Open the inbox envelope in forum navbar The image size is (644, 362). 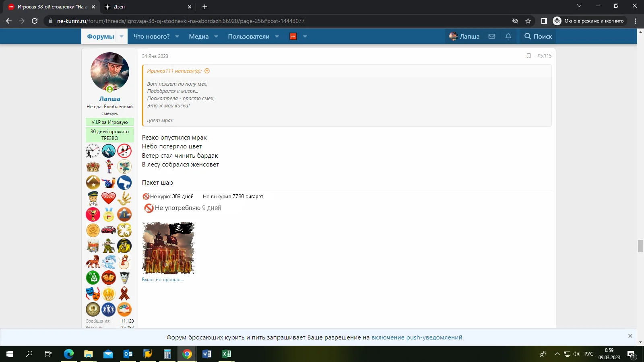(x=492, y=36)
